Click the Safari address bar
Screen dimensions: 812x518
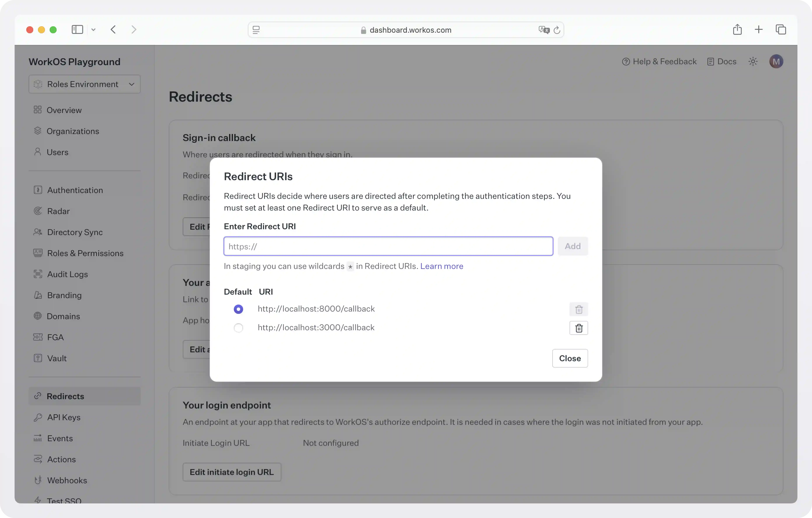(x=406, y=30)
